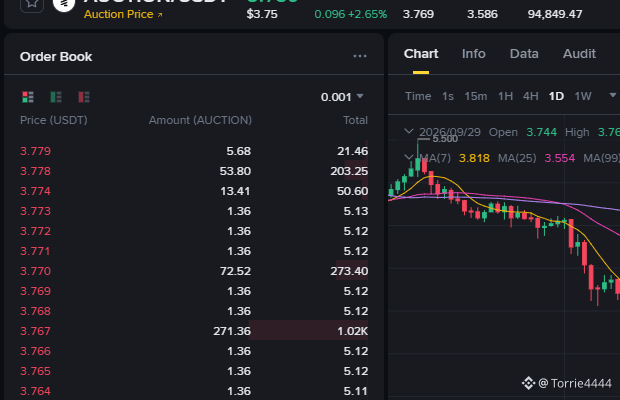Collapse the MA indicator row chevron
Screen dimensions: 620x400
[409, 158]
